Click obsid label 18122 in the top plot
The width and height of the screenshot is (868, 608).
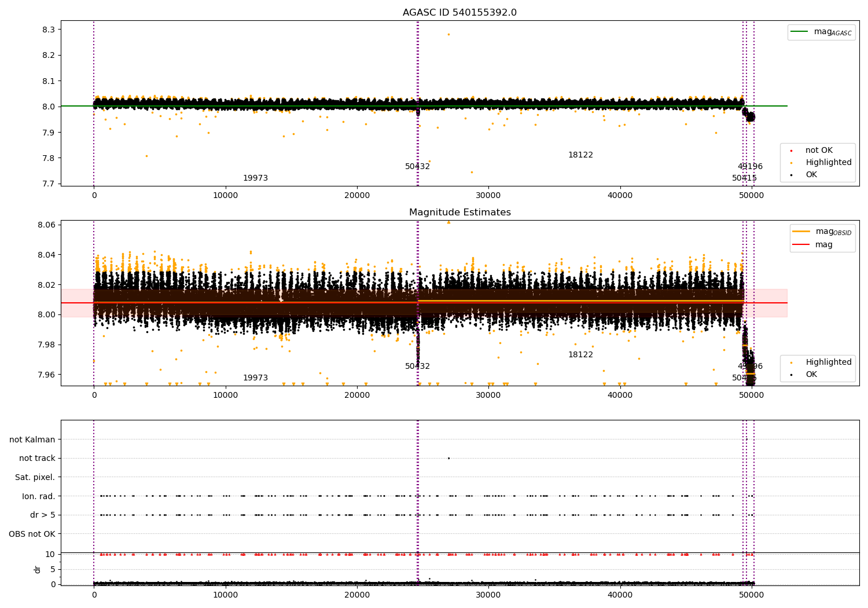[x=580, y=155]
